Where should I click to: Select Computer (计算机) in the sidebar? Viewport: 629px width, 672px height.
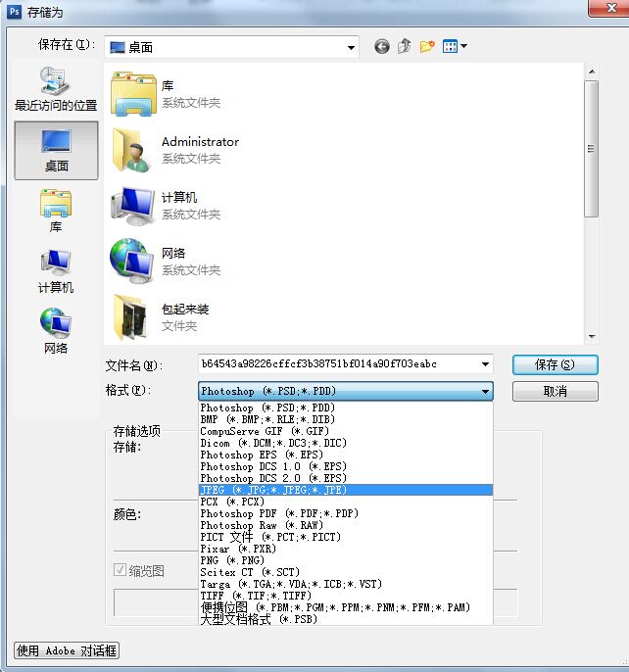click(x=56, y=271)
